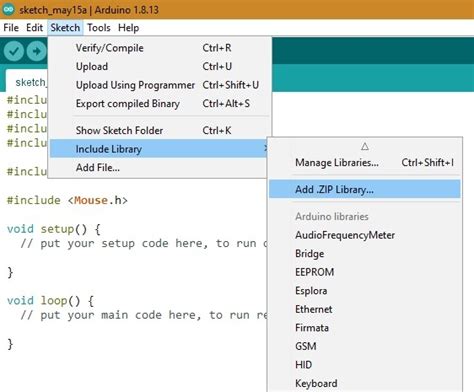
Task: Open the Tools menu
Action: [x=99, y=28]
